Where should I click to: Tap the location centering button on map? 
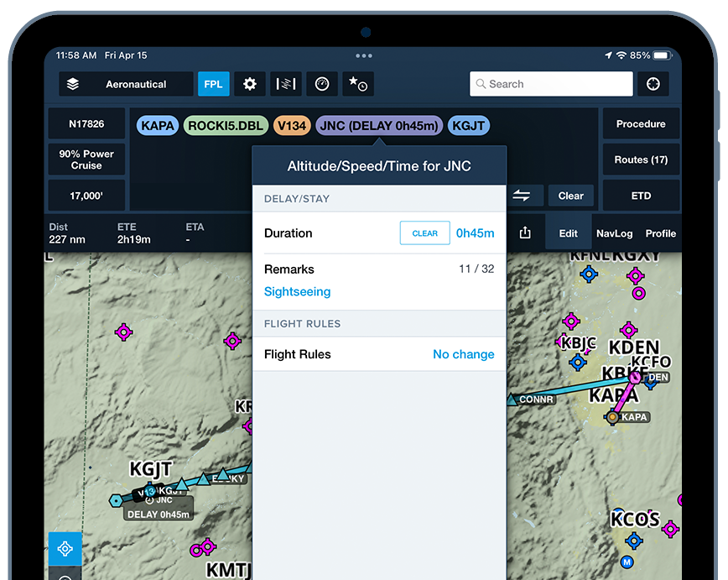pos(65,549)
